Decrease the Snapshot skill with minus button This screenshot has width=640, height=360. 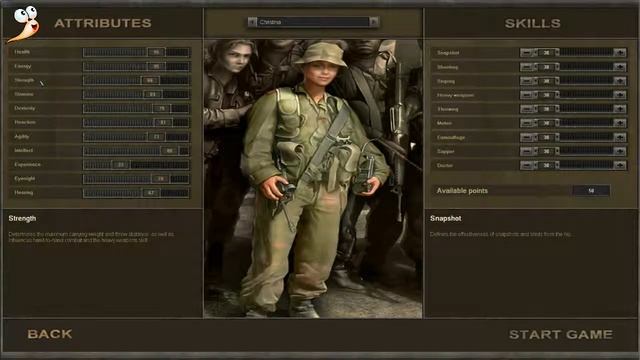click(527, 53)
